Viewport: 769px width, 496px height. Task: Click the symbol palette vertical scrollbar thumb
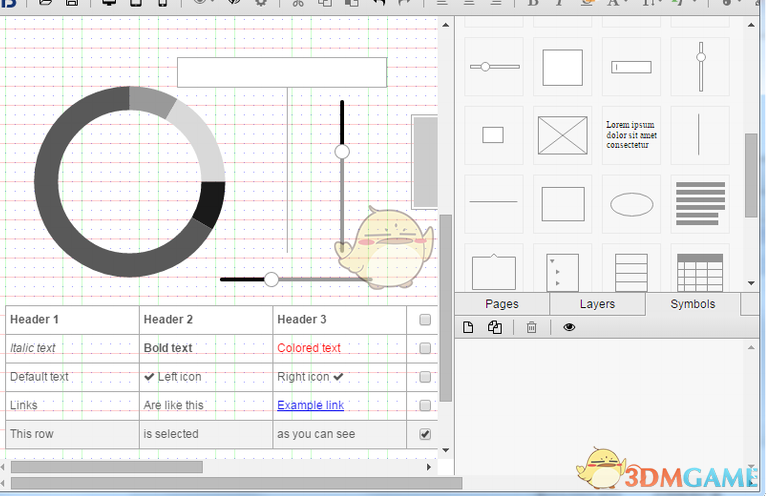coord(751,175)
